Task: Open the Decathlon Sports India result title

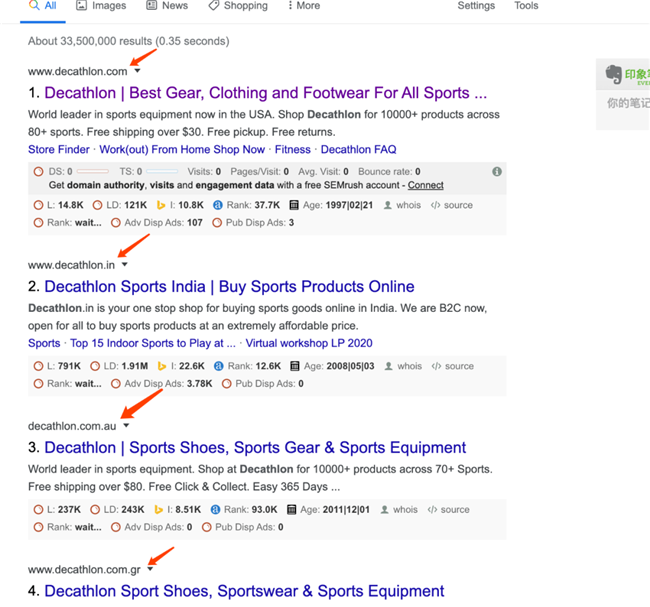Action: pos(229,287)
